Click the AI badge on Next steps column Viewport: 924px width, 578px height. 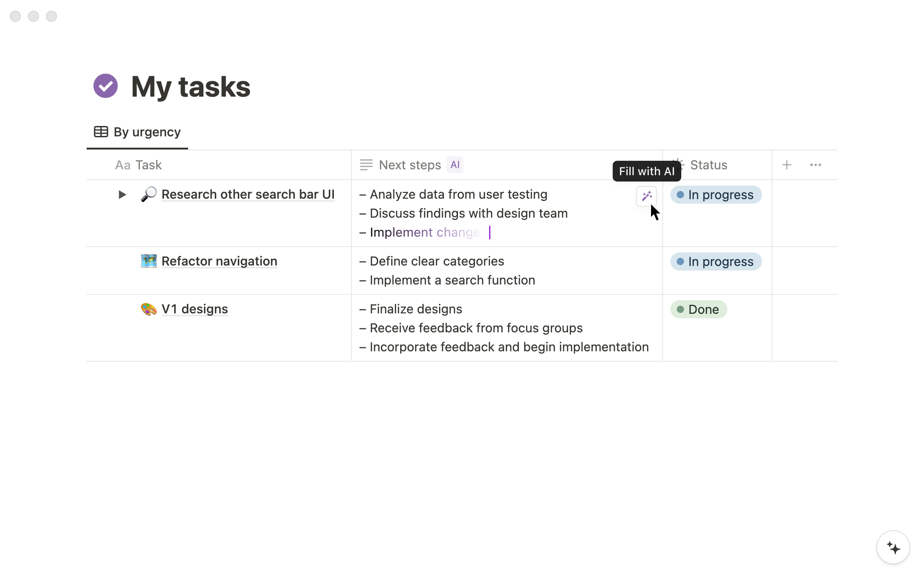coord(455,165)
